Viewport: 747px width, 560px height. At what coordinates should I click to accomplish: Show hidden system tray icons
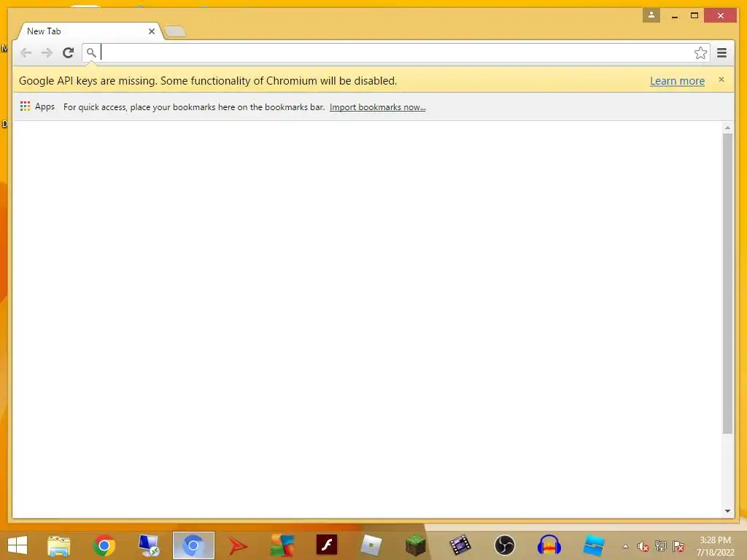pyautogui.click(x=625, y=546)
